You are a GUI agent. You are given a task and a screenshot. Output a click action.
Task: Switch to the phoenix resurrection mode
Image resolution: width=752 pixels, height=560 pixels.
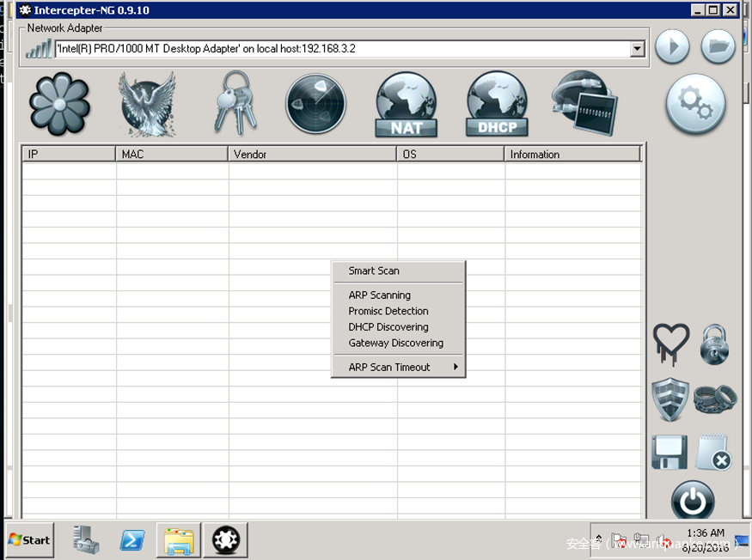[147, 104]
